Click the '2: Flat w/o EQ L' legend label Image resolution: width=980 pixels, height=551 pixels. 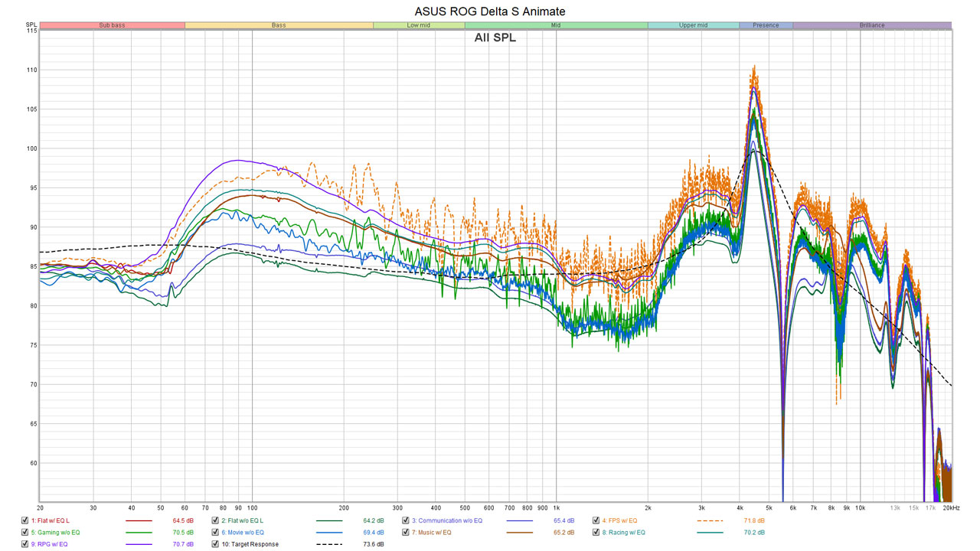pyautogui.click(x=243, y=520)
